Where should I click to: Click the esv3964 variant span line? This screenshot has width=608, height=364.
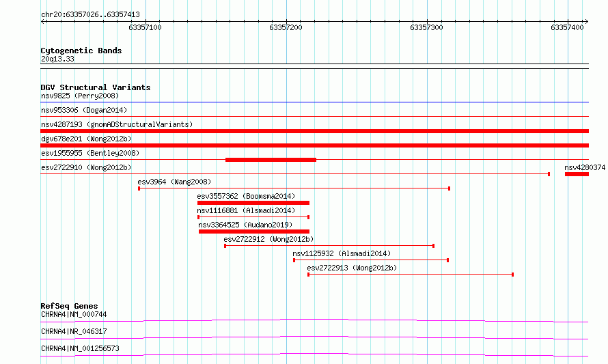[294, 188]
